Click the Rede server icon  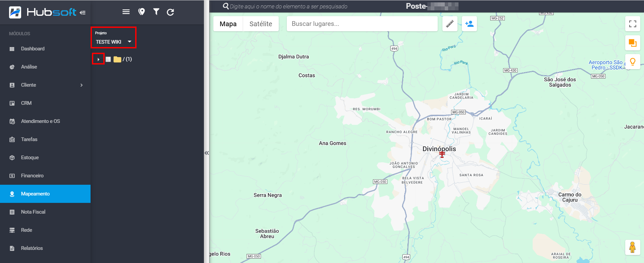[12, 230]
